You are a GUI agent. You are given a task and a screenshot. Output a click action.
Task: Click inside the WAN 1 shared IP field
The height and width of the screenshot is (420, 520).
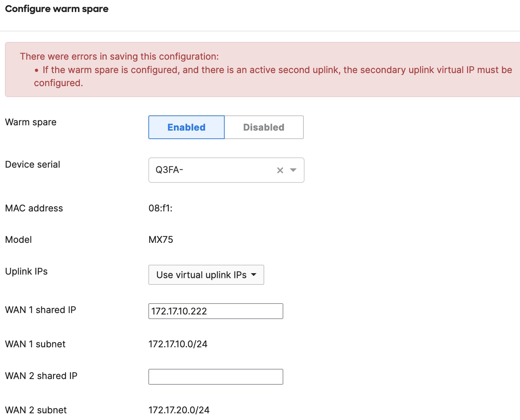(215, 311)
